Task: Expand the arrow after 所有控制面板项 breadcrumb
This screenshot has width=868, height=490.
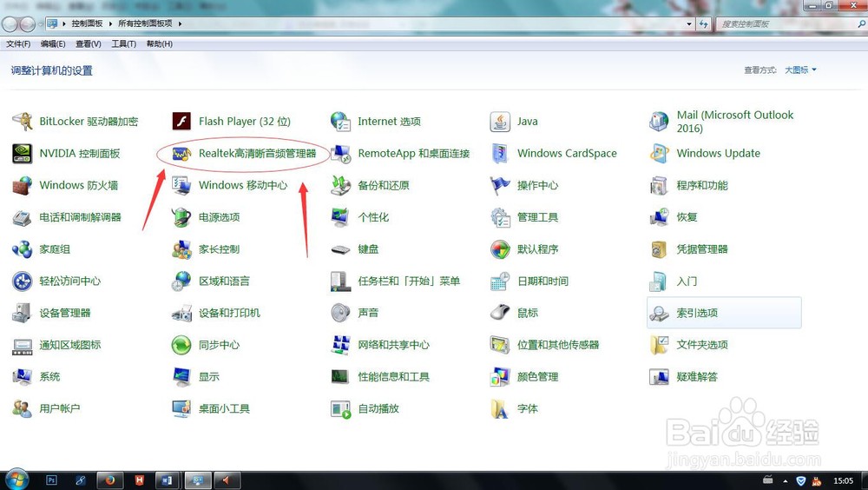Action: pyautogui.click(x=180, y=23)
